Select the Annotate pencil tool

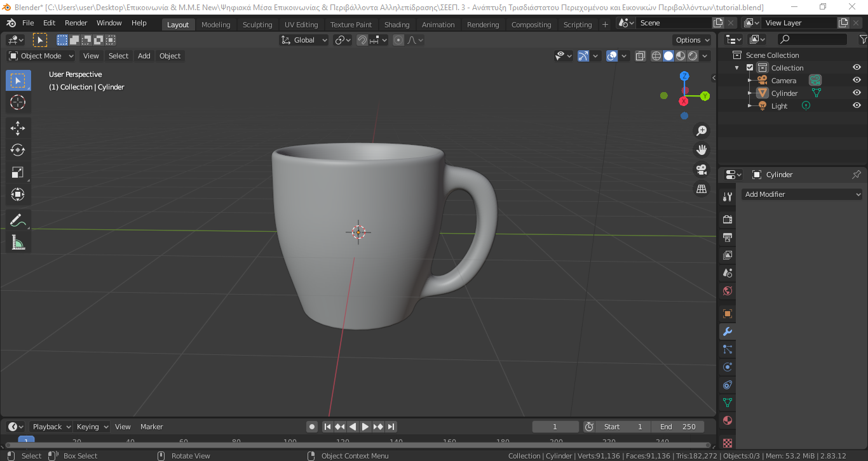(x=18, y=220)
